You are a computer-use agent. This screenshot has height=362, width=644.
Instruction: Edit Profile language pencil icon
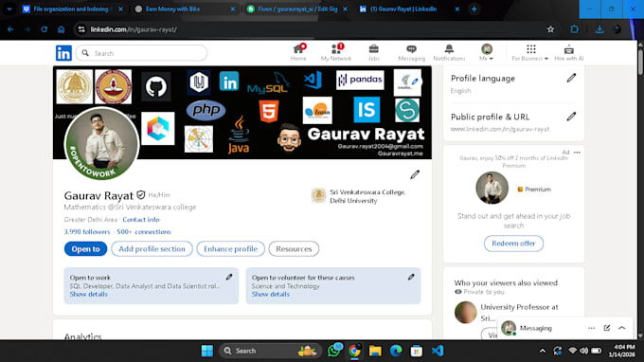(x=571, y=78)
